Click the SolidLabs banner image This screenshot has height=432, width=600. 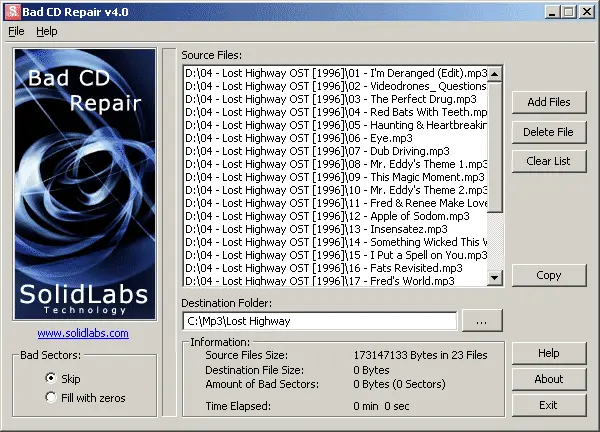[x=84, y=183]
